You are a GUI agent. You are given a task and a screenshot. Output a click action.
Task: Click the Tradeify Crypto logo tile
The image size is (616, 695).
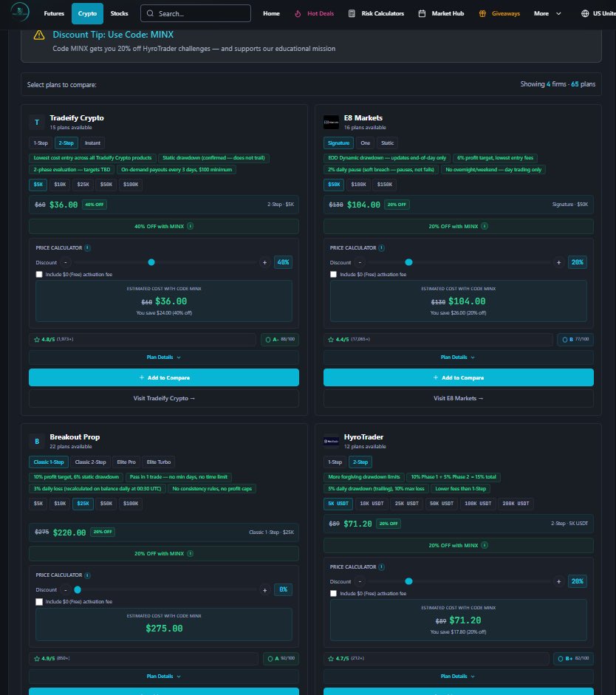point(37,123)
